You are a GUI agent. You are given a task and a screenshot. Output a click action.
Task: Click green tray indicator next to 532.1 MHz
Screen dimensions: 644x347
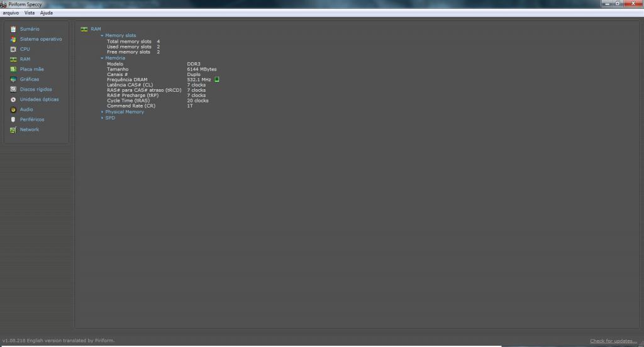[217, 80]
